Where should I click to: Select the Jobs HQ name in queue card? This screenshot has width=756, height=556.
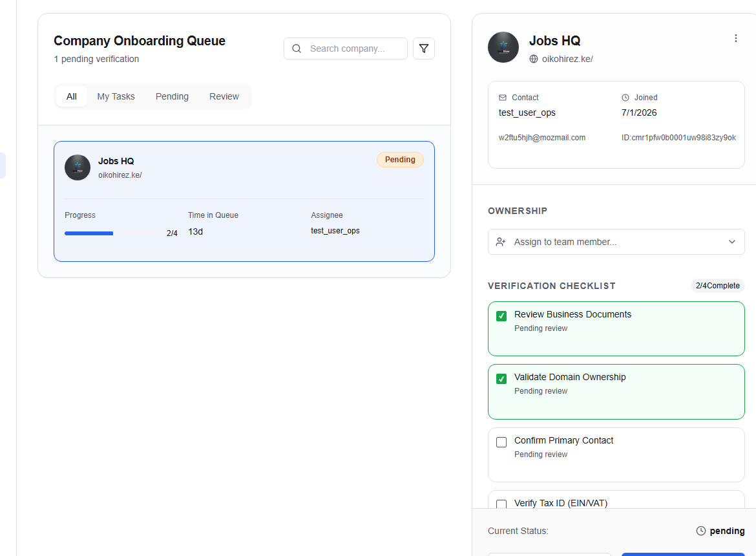pos(116,161)
